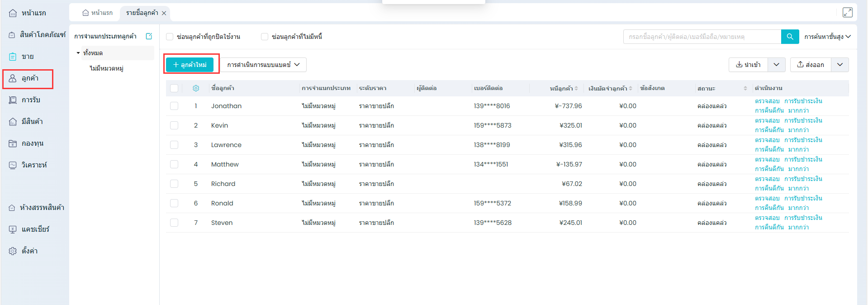Open the batch operations dropdown
This screenshot has height=305, width=868.
263,65
